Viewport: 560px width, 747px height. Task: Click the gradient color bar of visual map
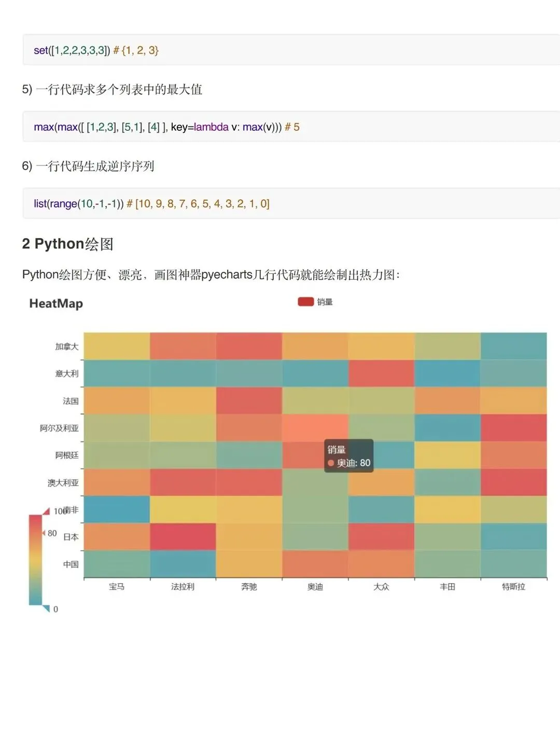(35, 560)
